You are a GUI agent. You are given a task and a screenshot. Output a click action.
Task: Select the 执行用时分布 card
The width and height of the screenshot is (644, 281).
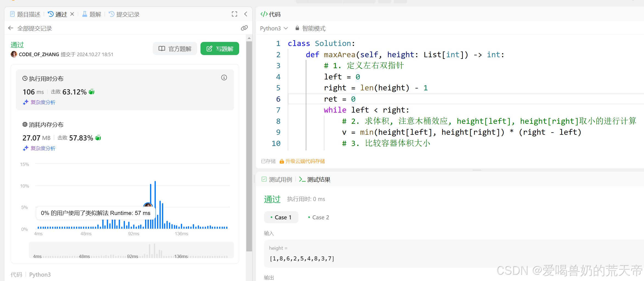[x=125, y=90]
